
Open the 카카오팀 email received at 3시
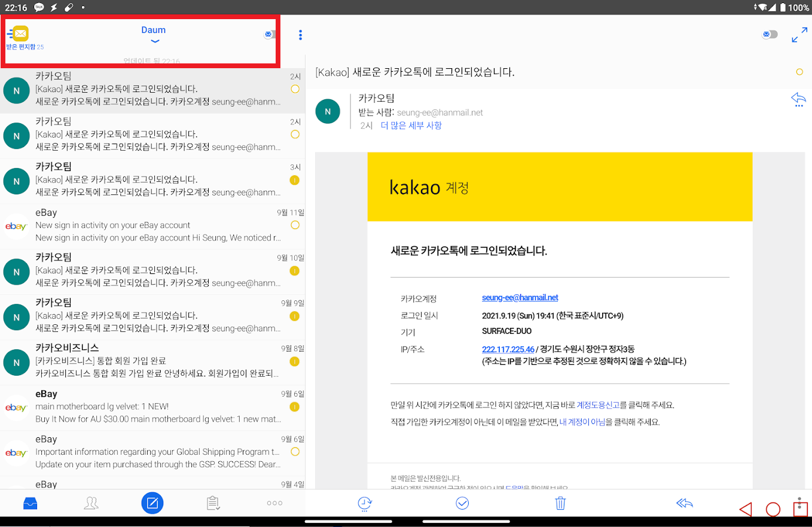152,181
